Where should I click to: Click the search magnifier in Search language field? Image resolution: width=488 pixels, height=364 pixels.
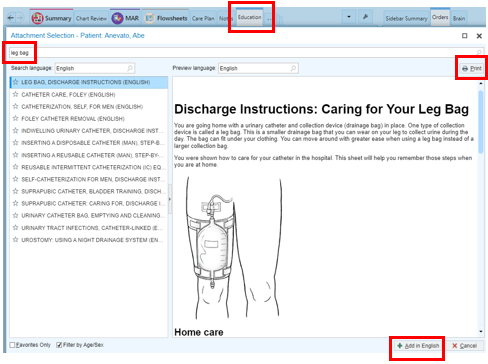(x=130, y=68)
